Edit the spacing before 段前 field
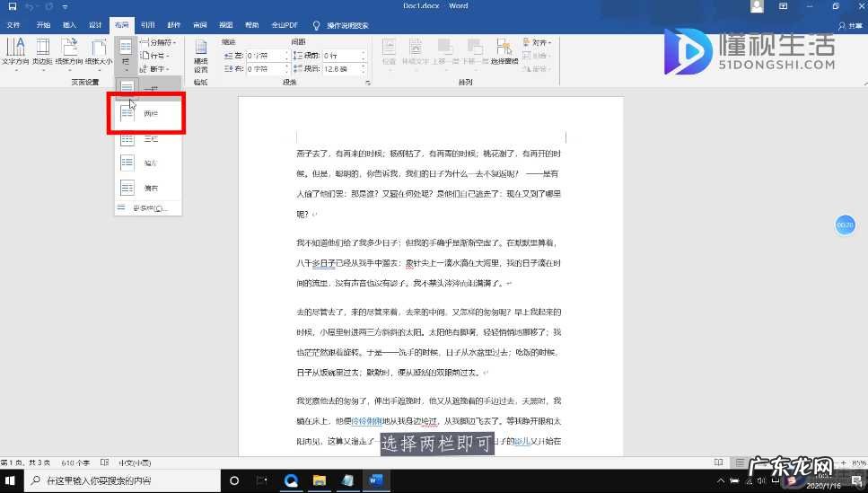 [x=345, y=56]
